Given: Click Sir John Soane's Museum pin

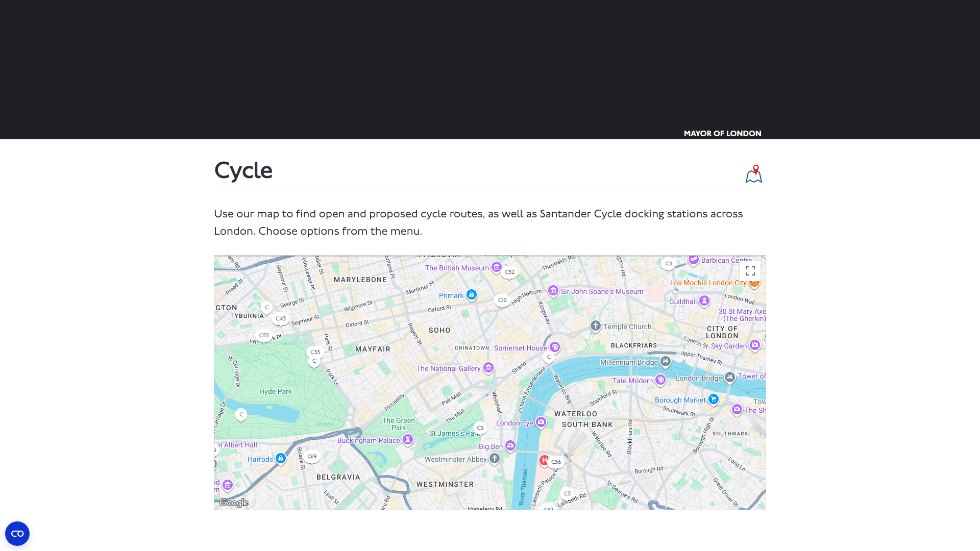Looking at the screenshot, I should pyautogui.click(x=553, y=291).
